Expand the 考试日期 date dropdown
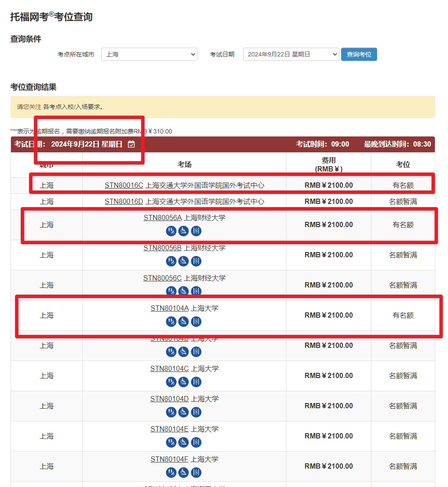The image size is (448, 487). [291, 54]
